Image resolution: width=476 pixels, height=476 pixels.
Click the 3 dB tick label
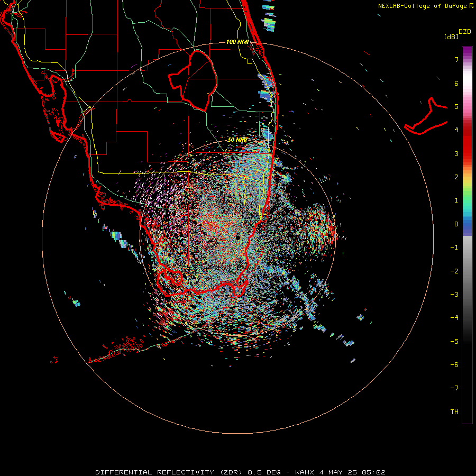[x=456, y=153]
